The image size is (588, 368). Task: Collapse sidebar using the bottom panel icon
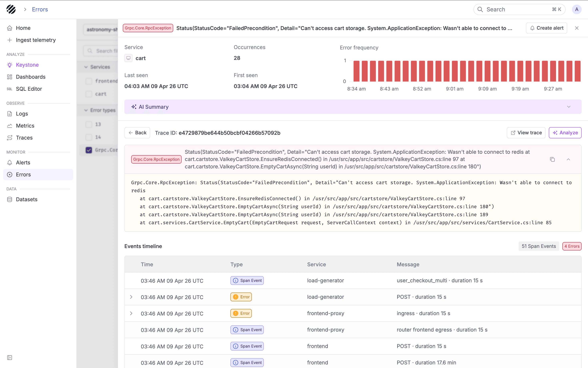click(x=9, y=358)
